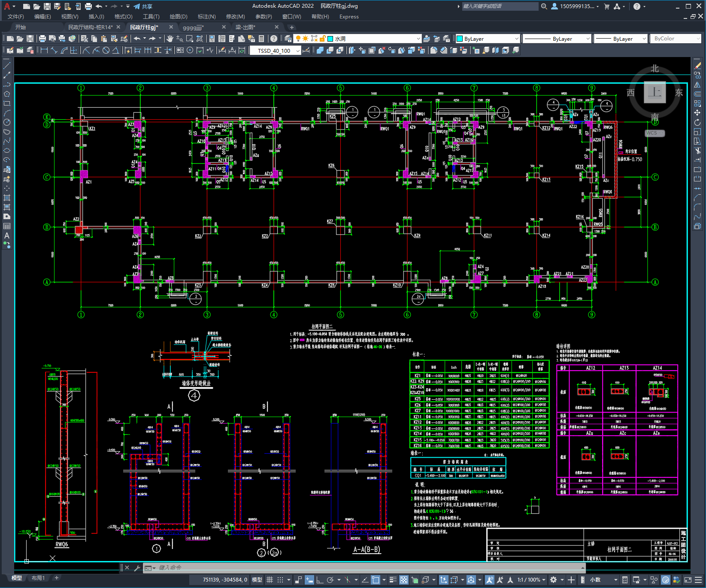706x588 pixels.
Task: Click the Save icon in quick access toolbar
Action: (x=47, y=6)
